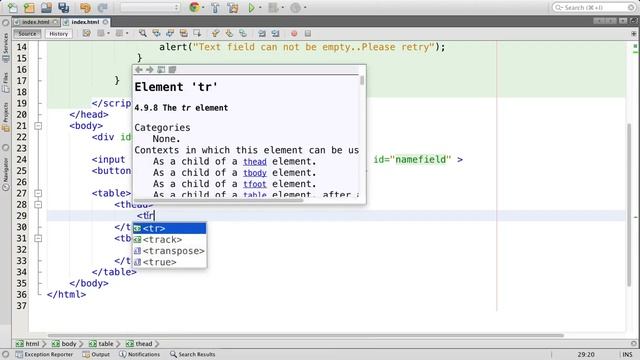The width and height of the screenshot is (640, 360).
Task: Choose <transpose> from the completion list
Action: pyautogui.click(x=169, y=251)
